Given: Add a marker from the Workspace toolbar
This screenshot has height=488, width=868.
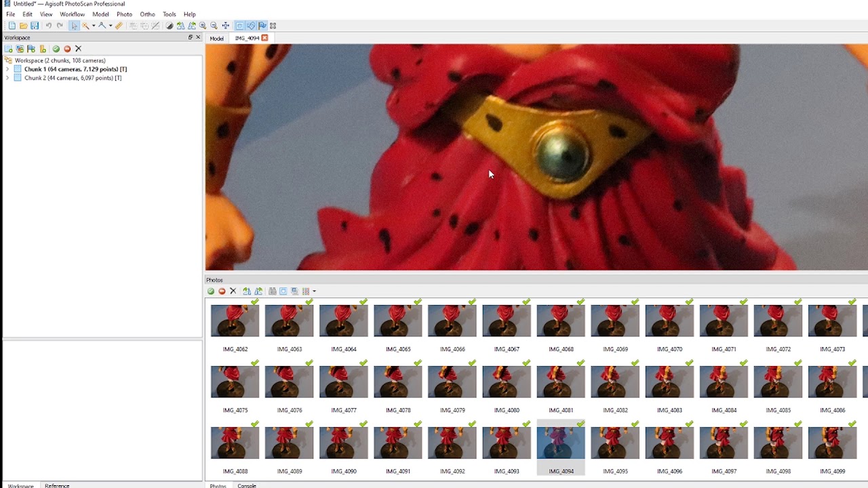Looking at the screenshot, I should pos(31,49).
